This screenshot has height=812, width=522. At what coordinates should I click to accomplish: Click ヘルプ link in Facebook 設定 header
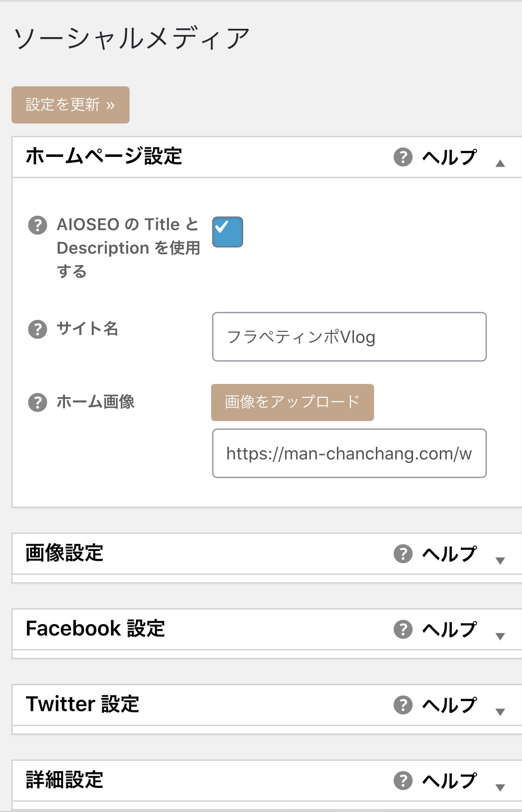449,629
